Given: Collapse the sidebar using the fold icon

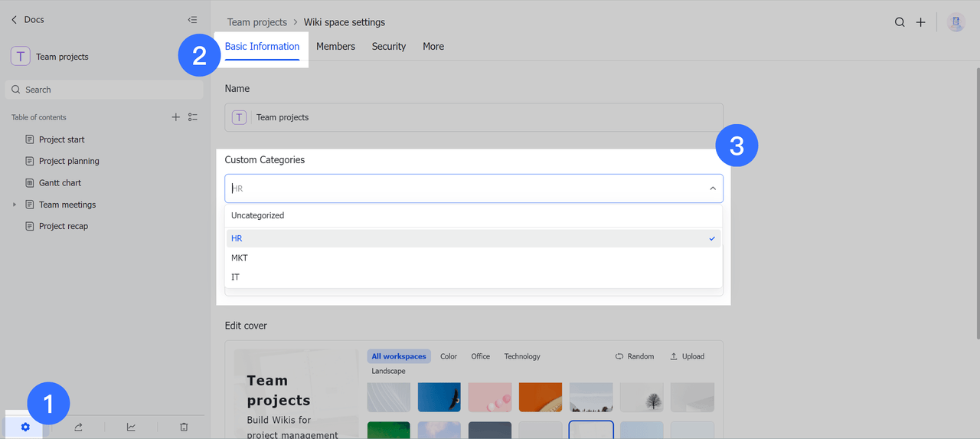Looking at the screenshot, I should [x=192, y=20].
